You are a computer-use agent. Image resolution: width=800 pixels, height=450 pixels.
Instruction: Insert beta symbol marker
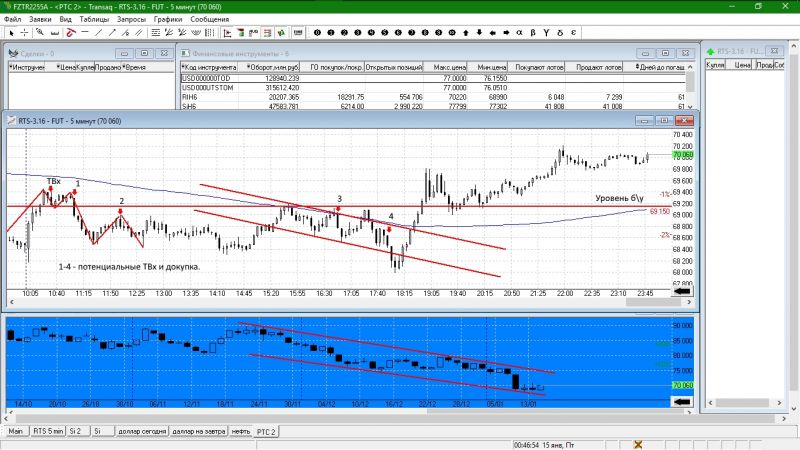tap(533, 33)
